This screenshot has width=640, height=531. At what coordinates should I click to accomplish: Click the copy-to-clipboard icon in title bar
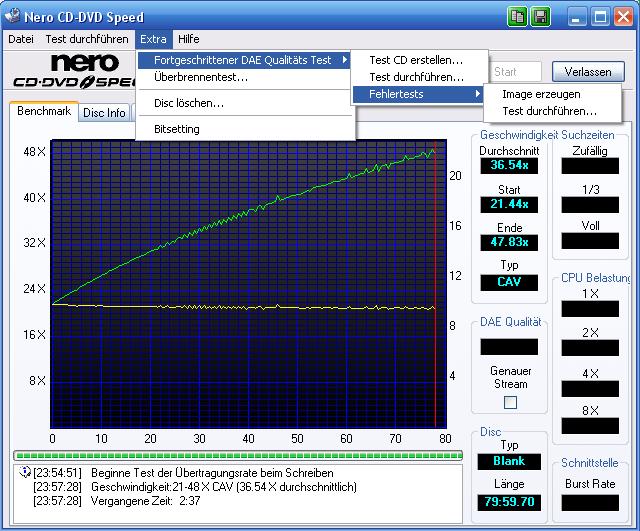517,17
